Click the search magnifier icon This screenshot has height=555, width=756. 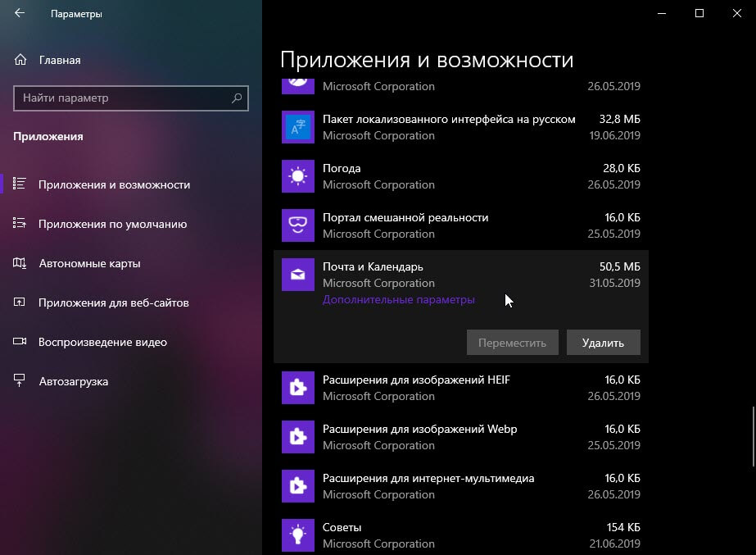237,98
